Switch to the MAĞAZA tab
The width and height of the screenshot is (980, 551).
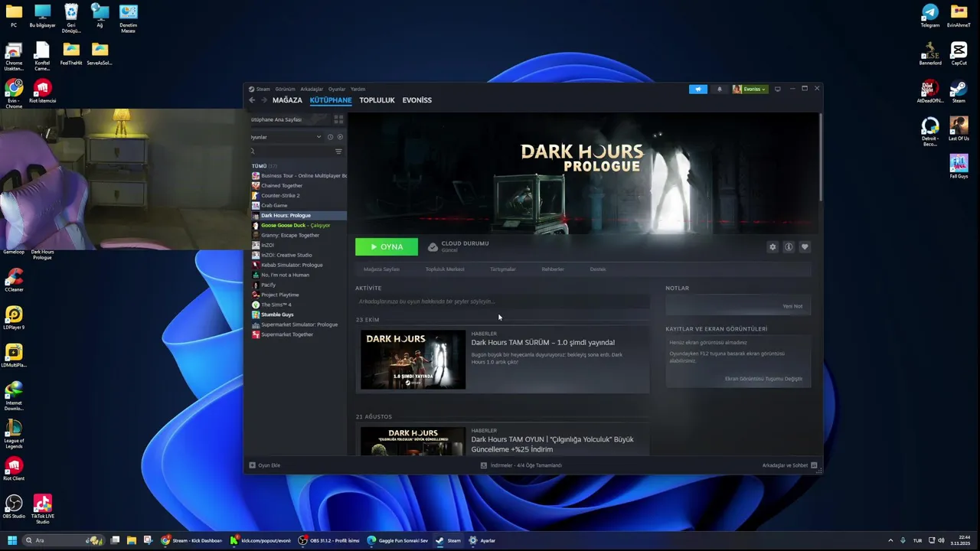(x=287, y=100)
